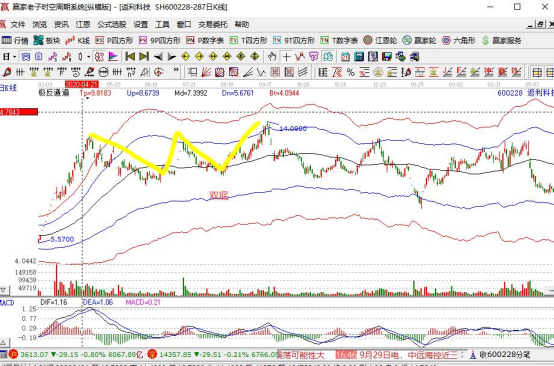Open the 板块 sector view

click(47, 41)
